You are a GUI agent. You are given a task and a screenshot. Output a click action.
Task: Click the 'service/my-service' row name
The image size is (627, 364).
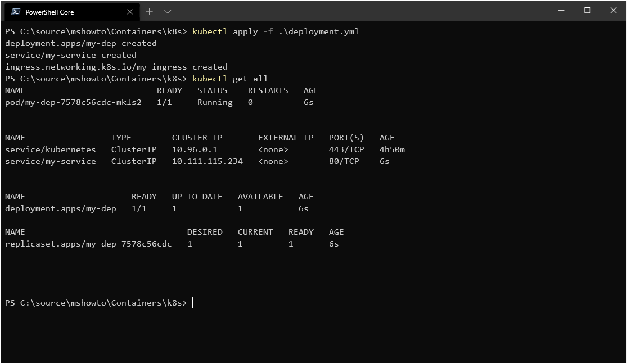[x=51, y=161]
